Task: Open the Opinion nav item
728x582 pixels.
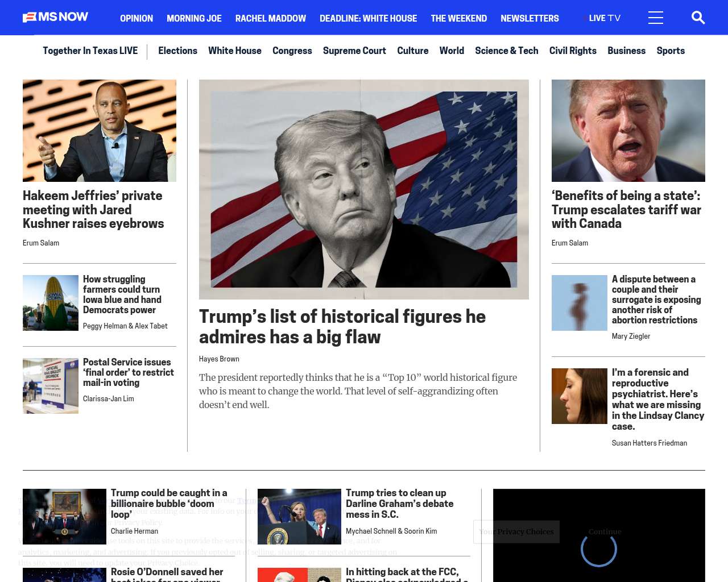Action: point(136,18)
